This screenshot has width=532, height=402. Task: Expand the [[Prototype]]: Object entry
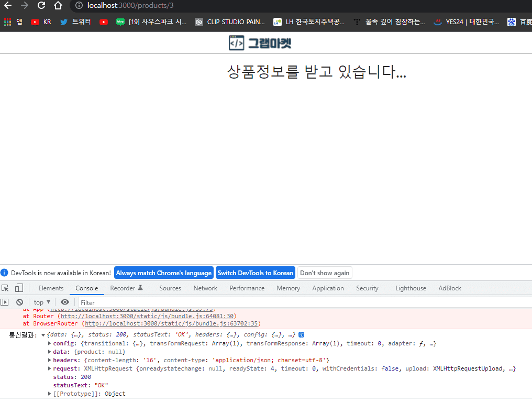pyautogui.click(x=50, y=394)
